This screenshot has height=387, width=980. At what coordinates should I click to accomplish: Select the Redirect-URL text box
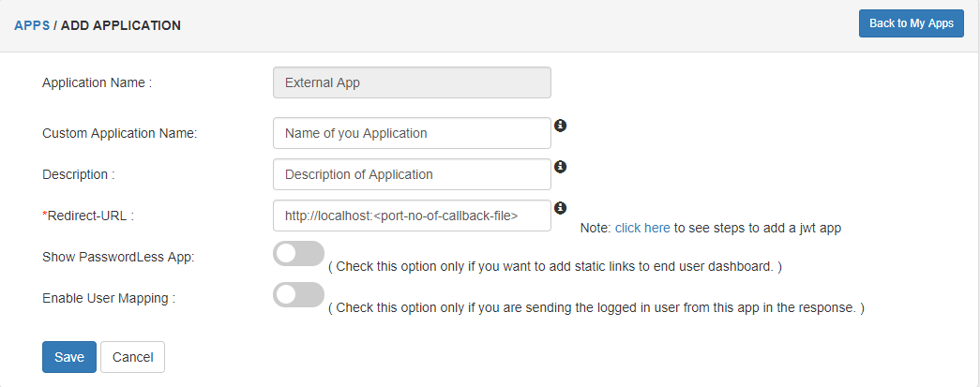(x=412, y=216)
